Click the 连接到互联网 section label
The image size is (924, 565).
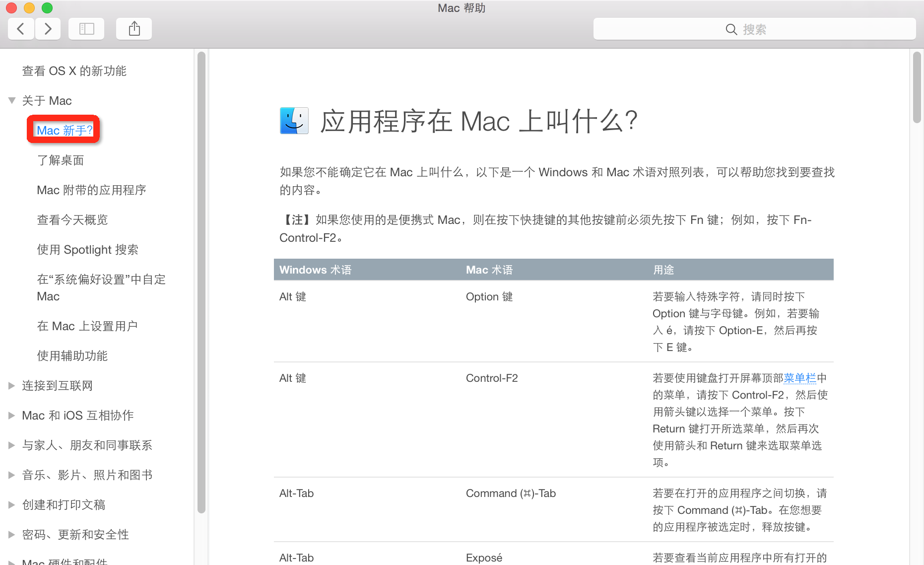[x=57, y=386]
